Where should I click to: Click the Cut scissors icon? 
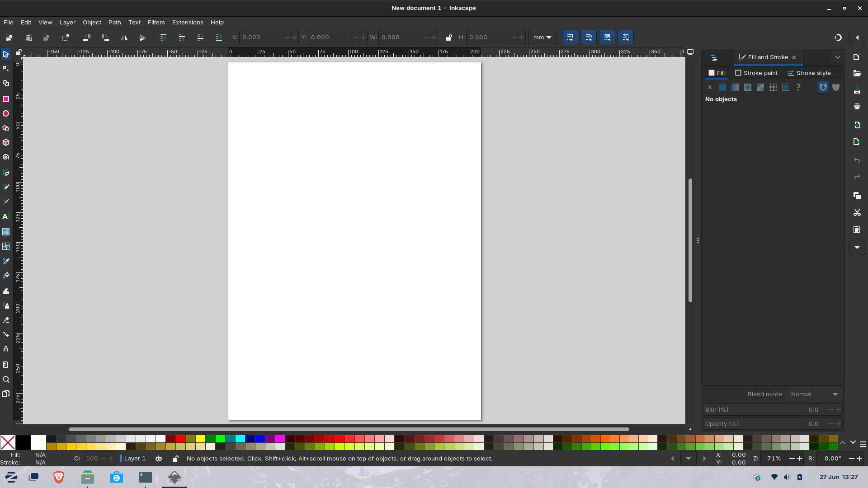click(857, 212)
